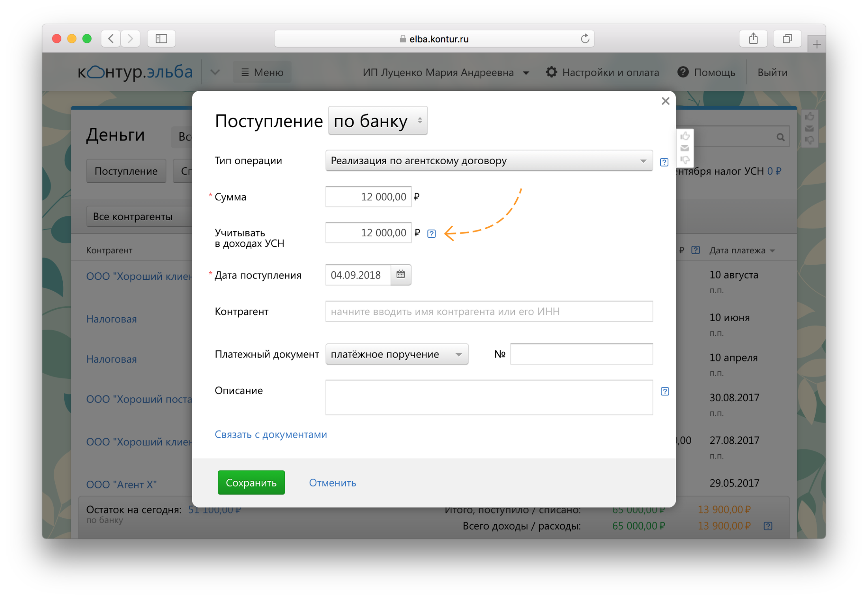Image resolution: width=868 pixels, height=599 pixels.
Task: Click page-edge thumbs-down feedback icon
Action: (x=809, y=140)
